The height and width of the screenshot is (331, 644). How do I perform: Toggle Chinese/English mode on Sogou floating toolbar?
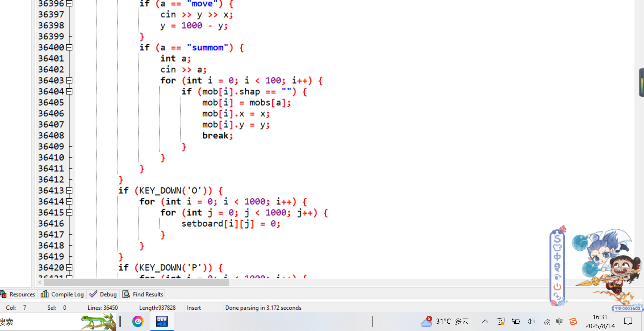(x=557, y=257)
